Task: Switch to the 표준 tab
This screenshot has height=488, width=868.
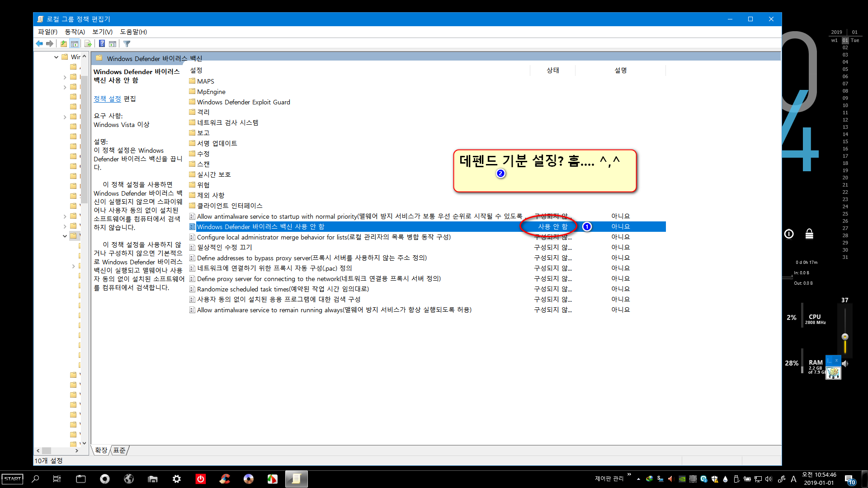Action: pyautogui.click(x=119, y=450)
